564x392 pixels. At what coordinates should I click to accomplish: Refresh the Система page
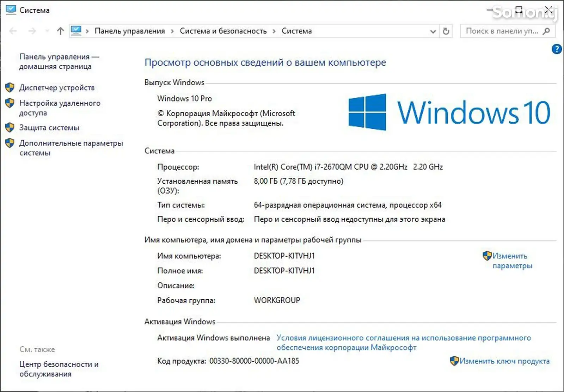click(x=446, y=31)
